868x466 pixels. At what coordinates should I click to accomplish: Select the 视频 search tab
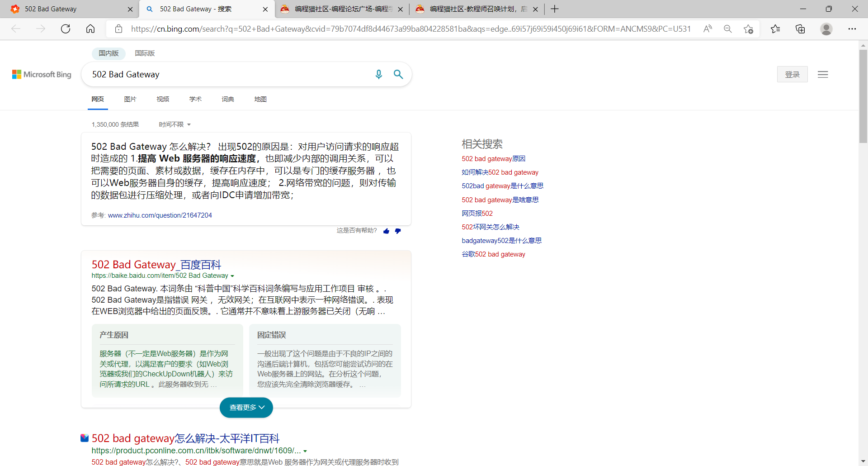pyautogui.click(x=163, y=99)
